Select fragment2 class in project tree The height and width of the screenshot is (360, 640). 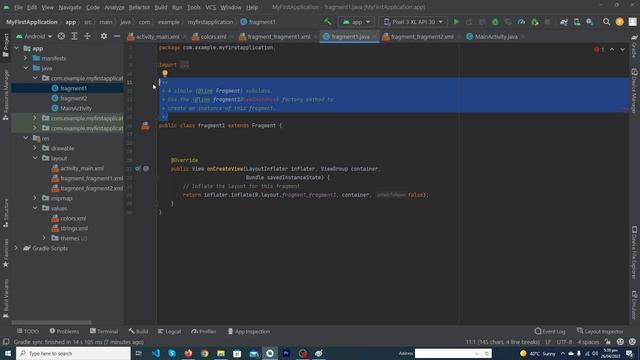[x=73, y=98]
